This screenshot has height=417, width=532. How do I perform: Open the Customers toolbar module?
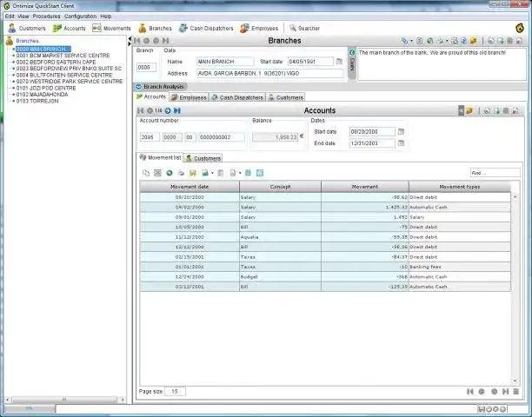[x=27, y=29]
